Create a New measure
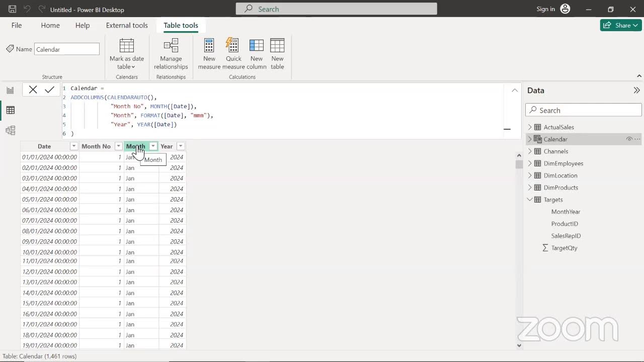Screen dimensions: 644x362 [x=209, y=54]
